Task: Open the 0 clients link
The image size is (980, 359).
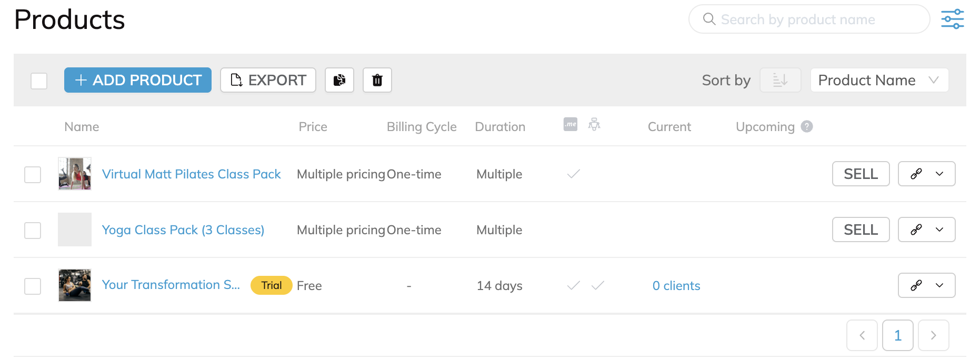Action: [676, 286]
